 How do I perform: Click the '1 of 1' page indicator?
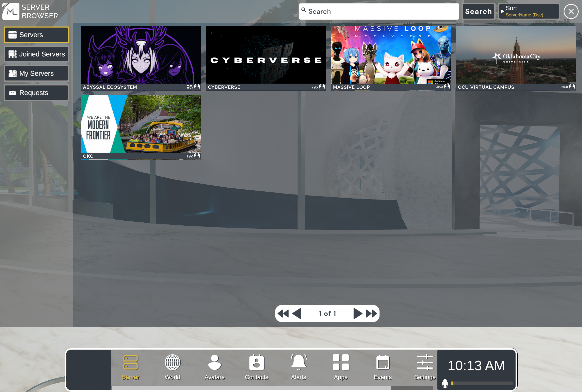327,313
